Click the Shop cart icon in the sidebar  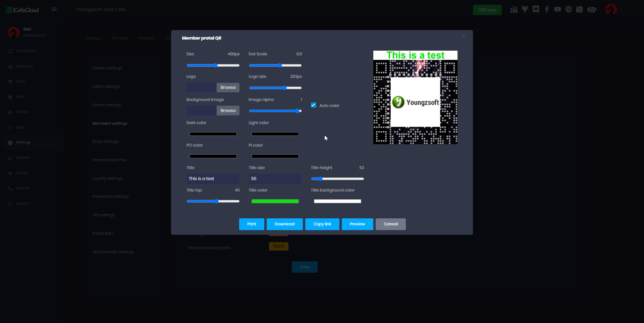[10, 82]
